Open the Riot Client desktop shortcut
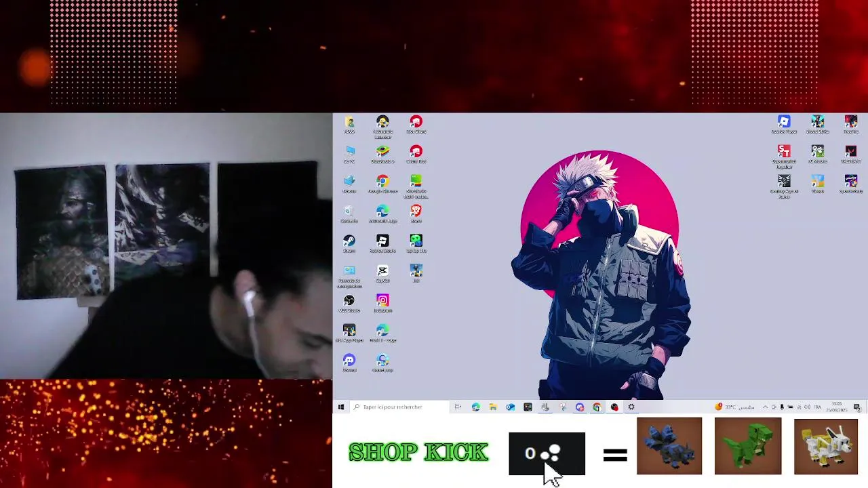 tap(416, 124)
